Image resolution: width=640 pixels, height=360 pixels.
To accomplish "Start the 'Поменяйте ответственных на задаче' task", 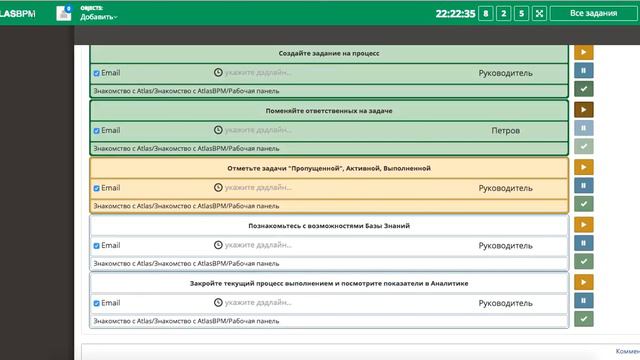I will point(584,110).
